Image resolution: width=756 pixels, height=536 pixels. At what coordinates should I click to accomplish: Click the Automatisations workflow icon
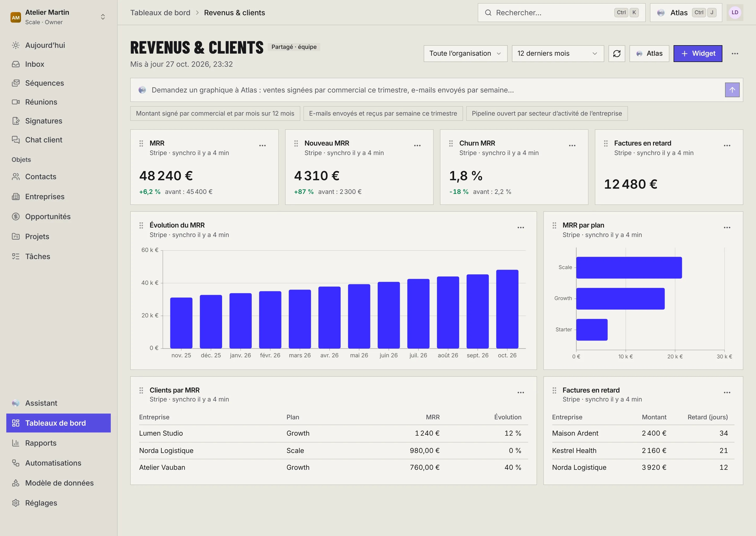point(15,463)
